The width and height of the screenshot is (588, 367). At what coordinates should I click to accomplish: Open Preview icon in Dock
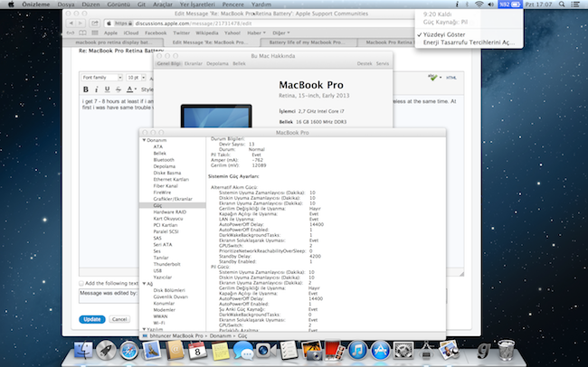point(449,350)
